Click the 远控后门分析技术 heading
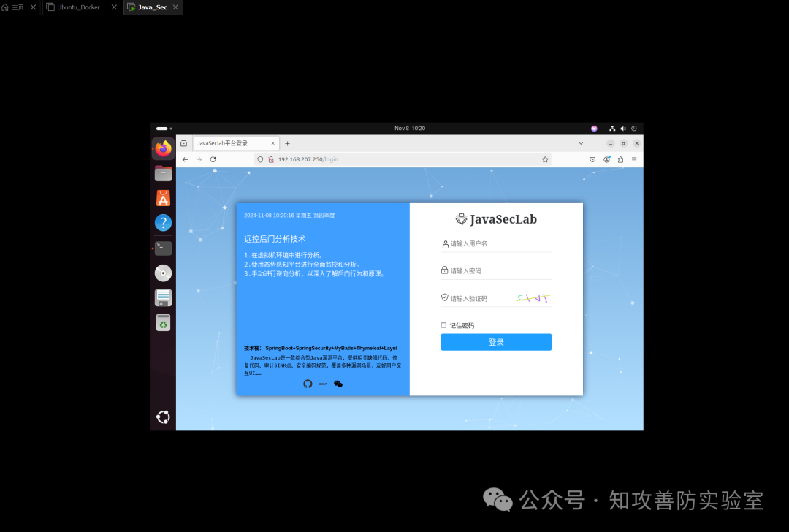This screenshot has width=789, height=532. click(x=275, y=239)
